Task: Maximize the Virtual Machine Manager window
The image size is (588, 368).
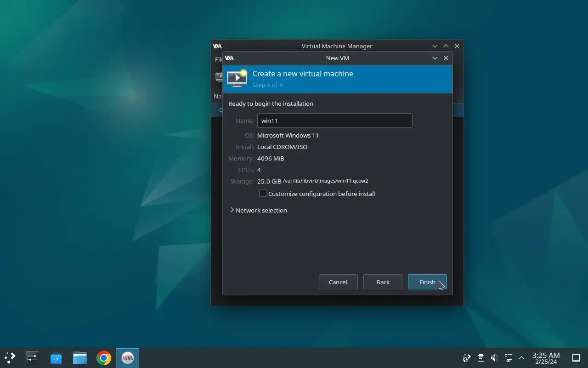Action: 446,46
